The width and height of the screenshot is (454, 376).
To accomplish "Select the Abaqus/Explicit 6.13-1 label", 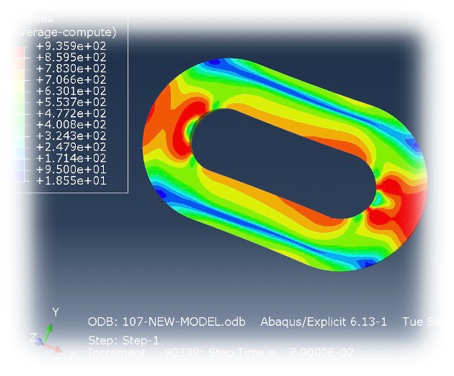I will (x=324, y=322).
